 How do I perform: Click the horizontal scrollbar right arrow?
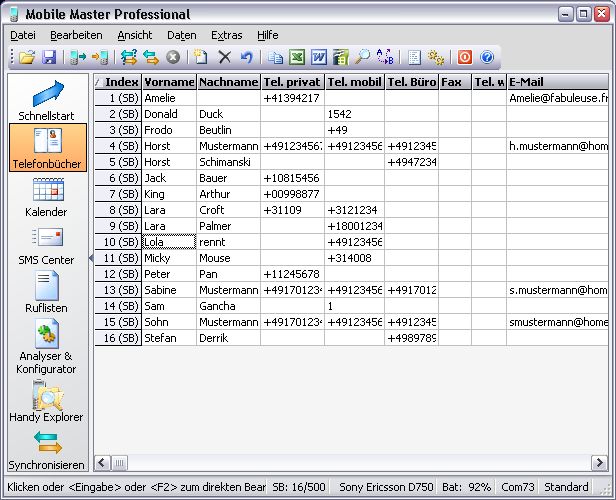tap(601, 463)
